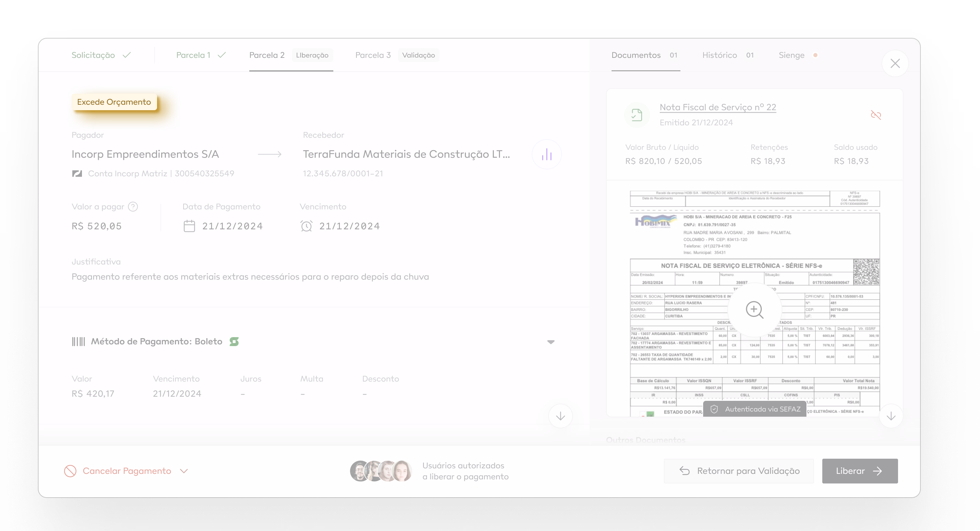Click the R$ 520,05 amount to pay
This screenshot has height=531, width=980.
pos(97,226)
